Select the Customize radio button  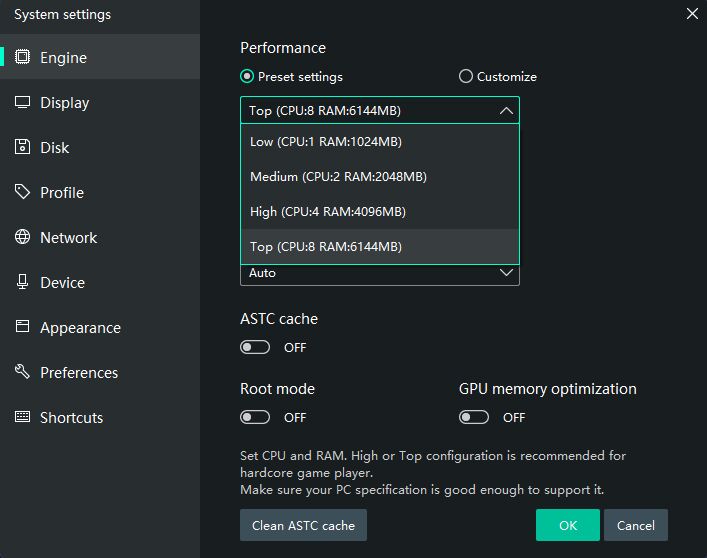pyautogui.click(x=466, y=76)
